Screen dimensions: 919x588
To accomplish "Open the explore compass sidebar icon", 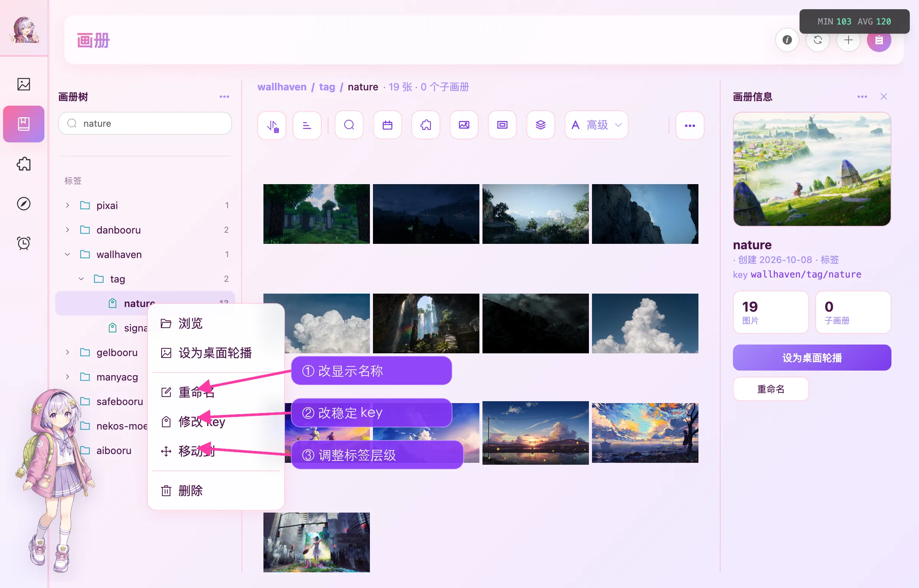I will click(x=24, y=204).
